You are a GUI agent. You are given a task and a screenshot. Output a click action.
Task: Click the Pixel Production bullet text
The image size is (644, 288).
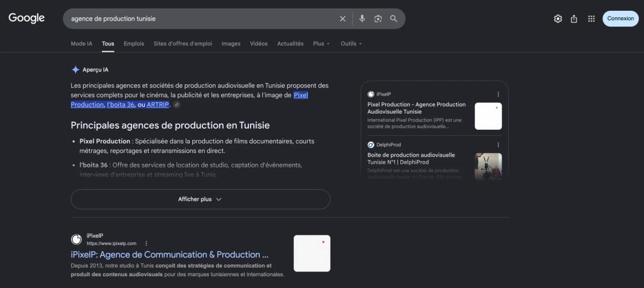(x=197, y=146)
